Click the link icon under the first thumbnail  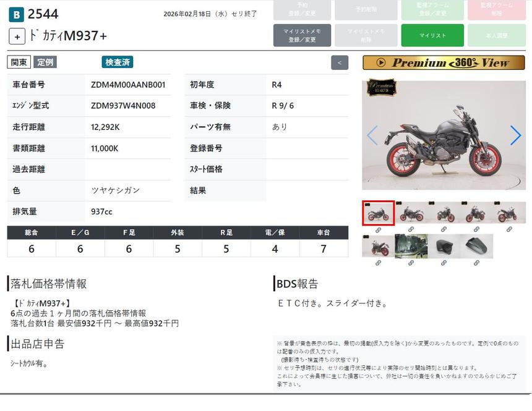[x=378, y=229]
